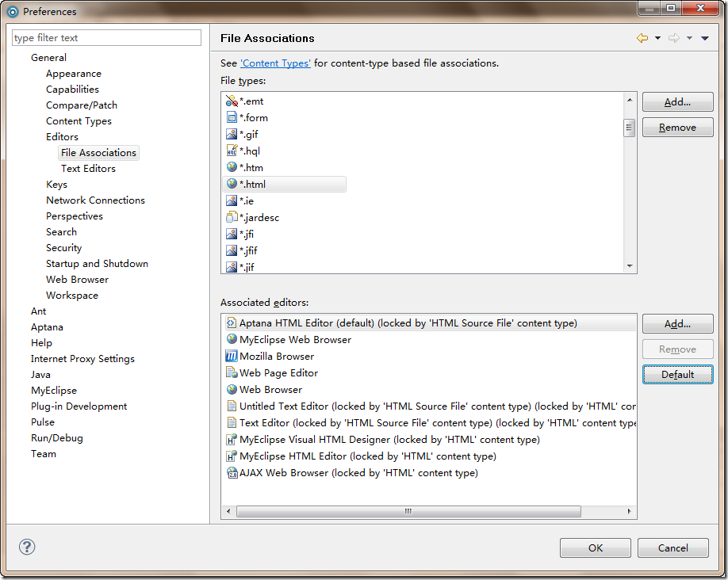
Task: Click Add button for associated editors
Action: point(677,324)
